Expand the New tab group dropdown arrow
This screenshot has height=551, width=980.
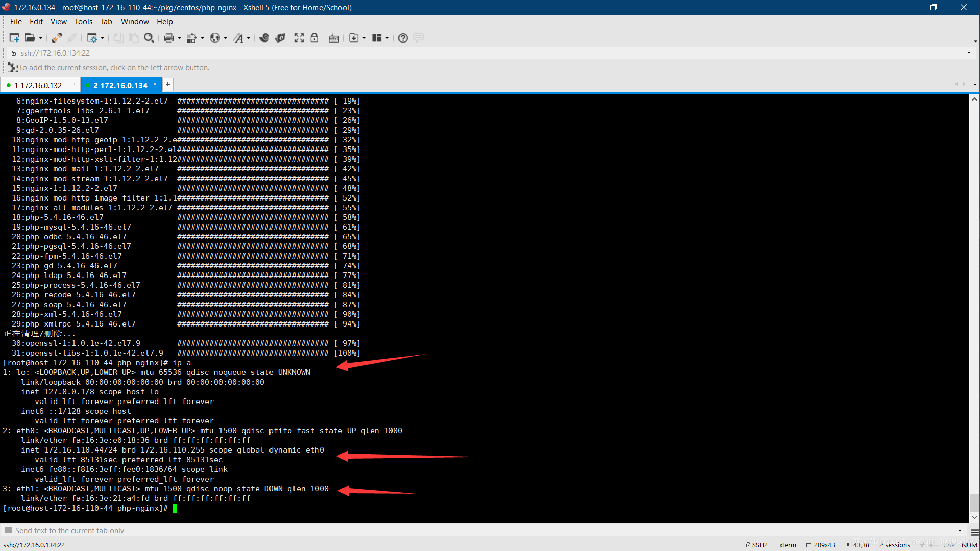[364, 38]
